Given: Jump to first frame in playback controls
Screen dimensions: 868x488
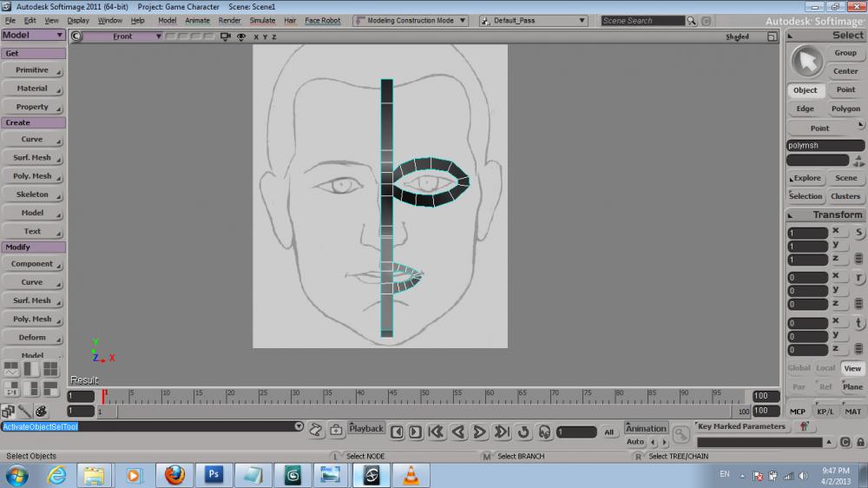Looking at the screenshot, I should (x=437, y=432).
